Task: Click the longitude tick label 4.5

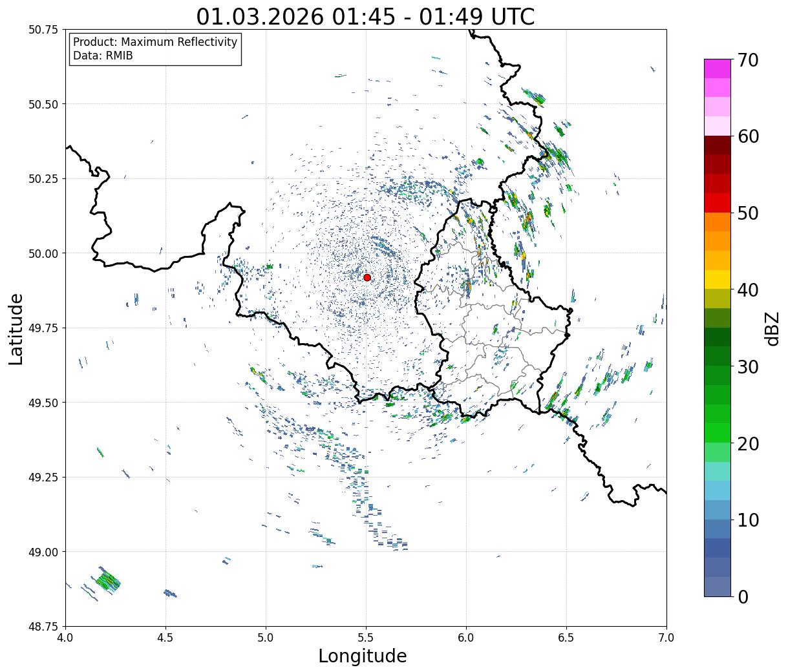Action: (x=165, y=638)
